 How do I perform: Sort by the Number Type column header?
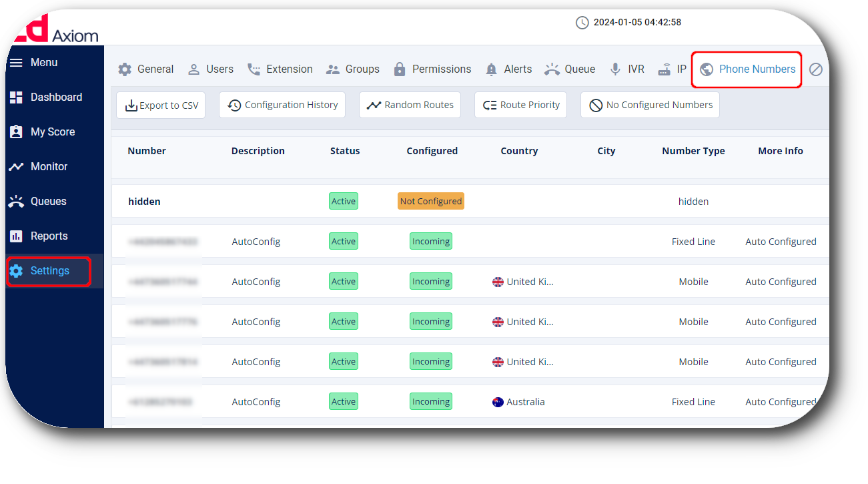[693, 151]
